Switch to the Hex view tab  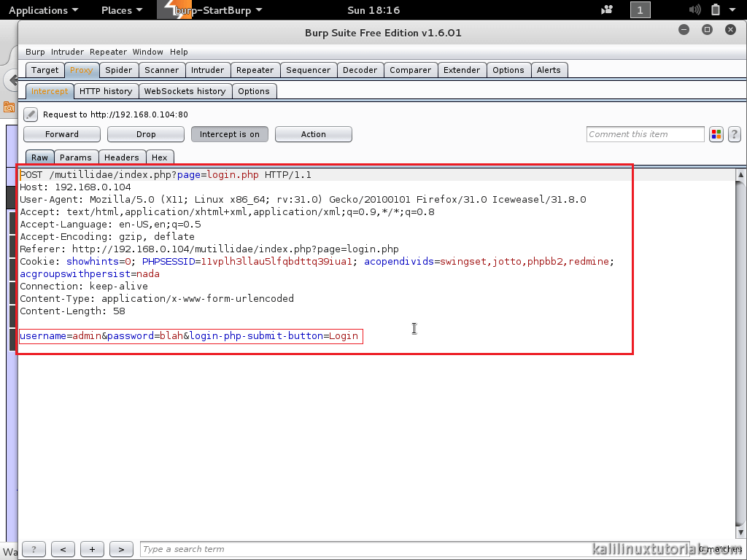160,157
